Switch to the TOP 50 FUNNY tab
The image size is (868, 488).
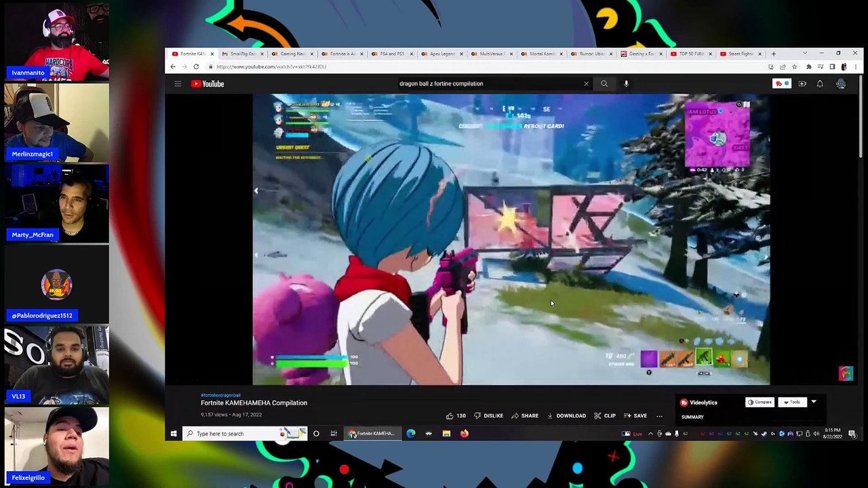pyautogui.click(x=690, y=54)
